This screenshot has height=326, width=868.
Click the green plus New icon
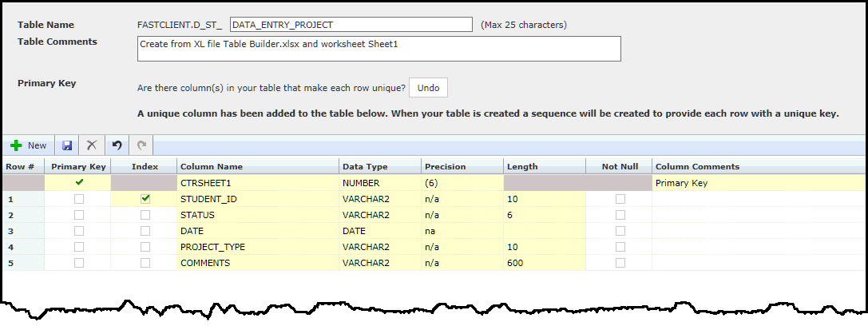[17, 145]
